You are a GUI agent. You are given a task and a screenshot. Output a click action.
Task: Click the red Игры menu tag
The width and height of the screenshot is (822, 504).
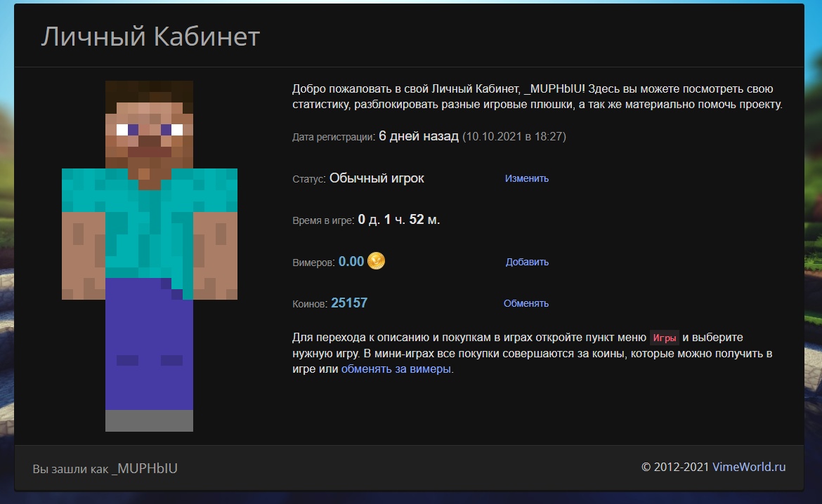[664, 338]
